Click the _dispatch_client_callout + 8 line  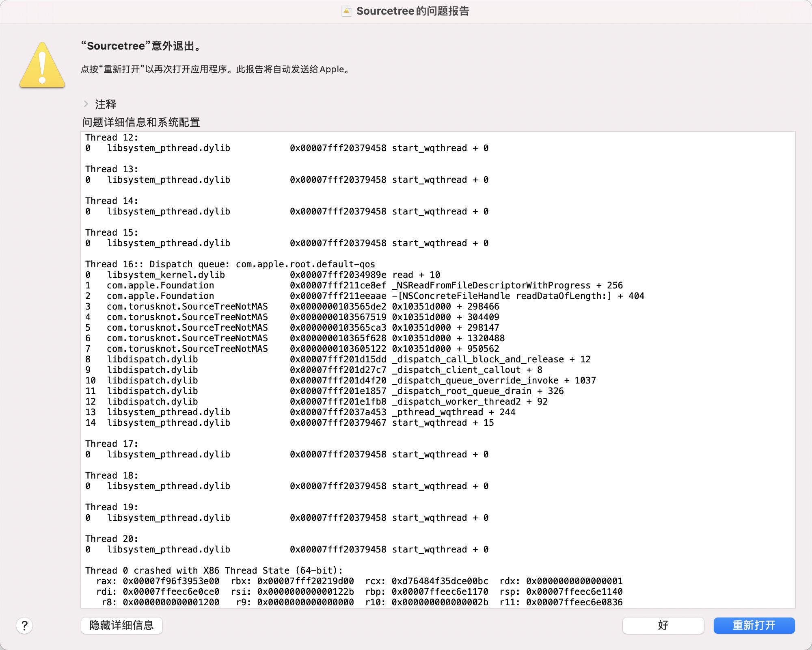click(x=314, y=370)
